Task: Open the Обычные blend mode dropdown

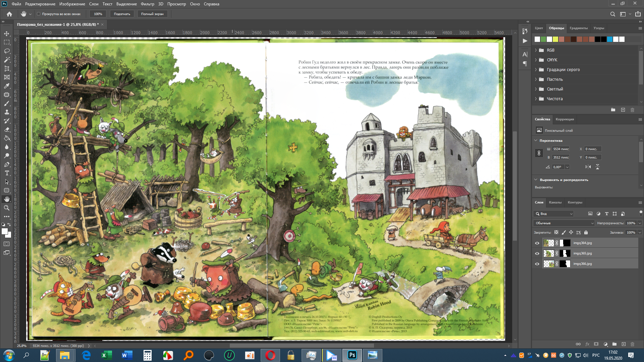Action: click(x=564, y=223)
